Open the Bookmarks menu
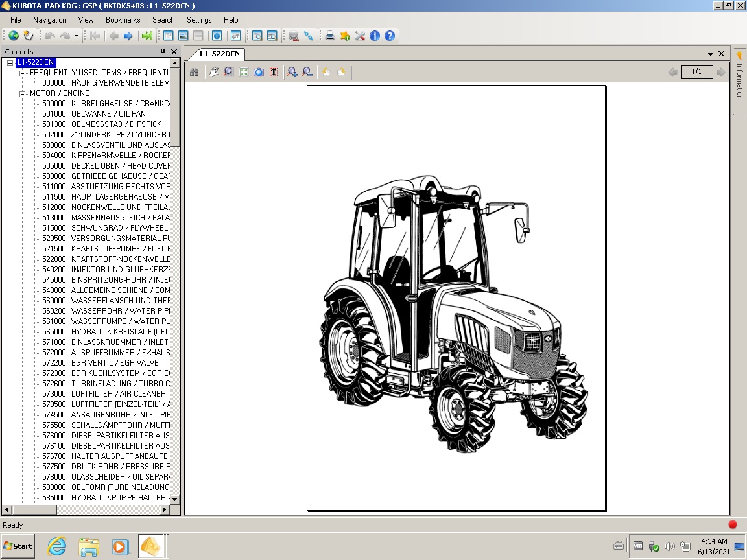This screenshot has width=747, height=560. pyautogui.click(x=123, y=20)
